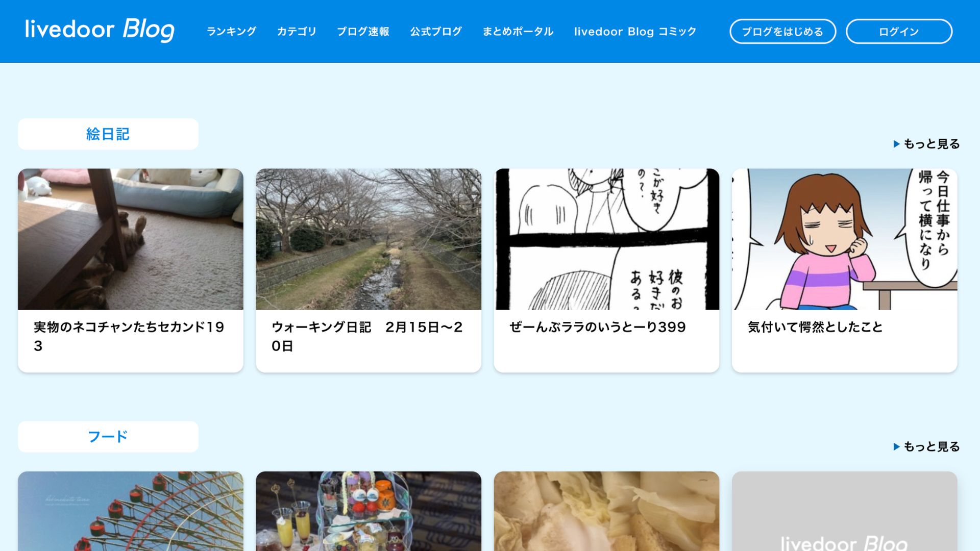Open the ランキング menu item
This screenshot has width=980, height=551.
pos(231,32)
